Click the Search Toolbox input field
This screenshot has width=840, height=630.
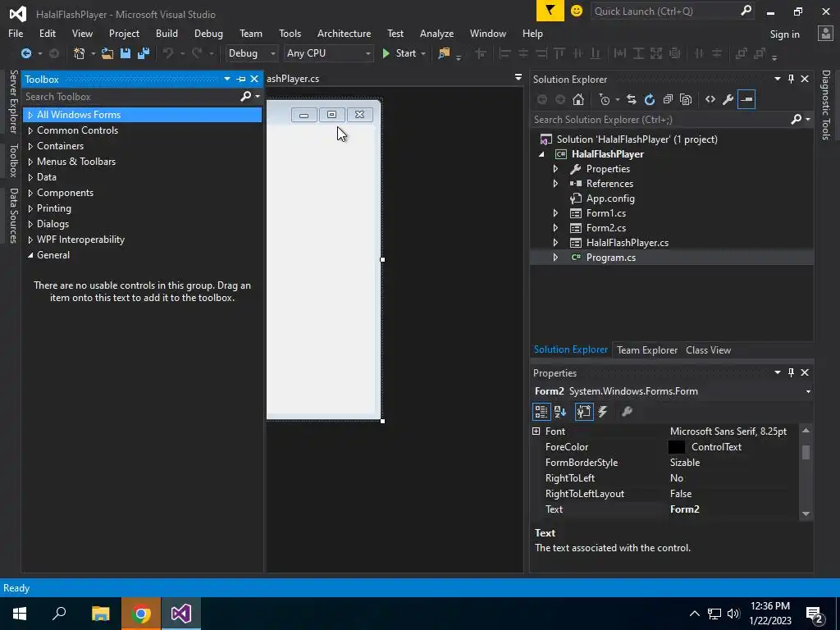130,97
